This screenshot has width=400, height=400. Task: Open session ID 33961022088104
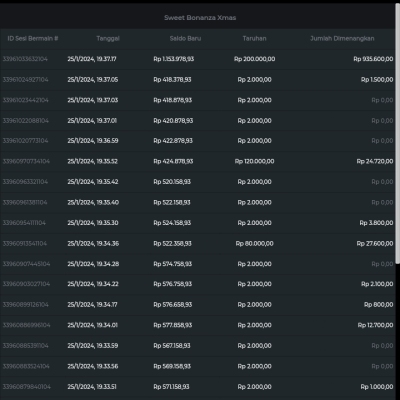(x=25, y=121)
